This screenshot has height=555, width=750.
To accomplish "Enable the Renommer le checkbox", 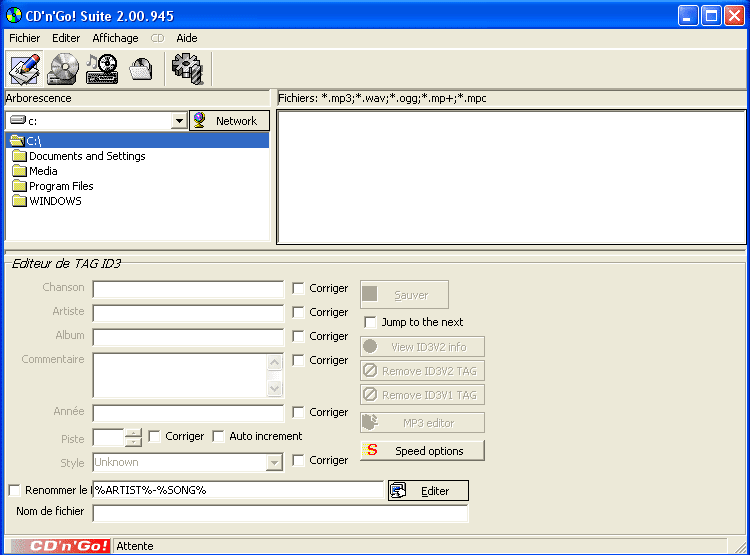I will pyautogui.click(x=14, y=490).
